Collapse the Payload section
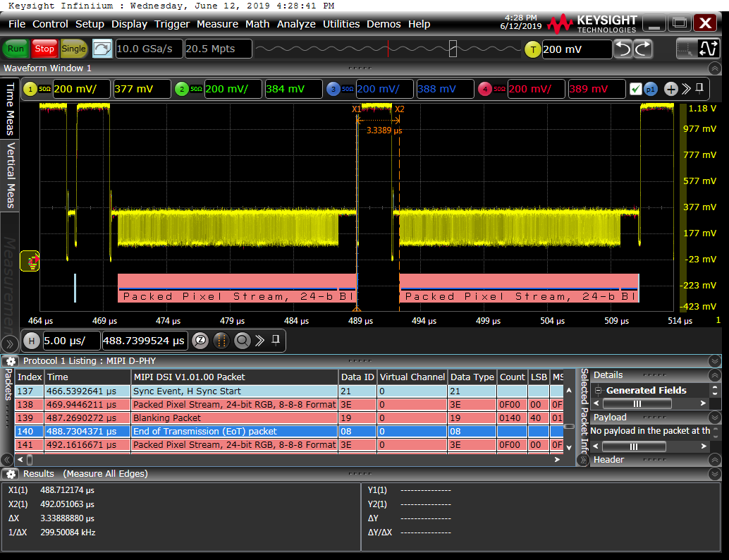 (715, 418)
